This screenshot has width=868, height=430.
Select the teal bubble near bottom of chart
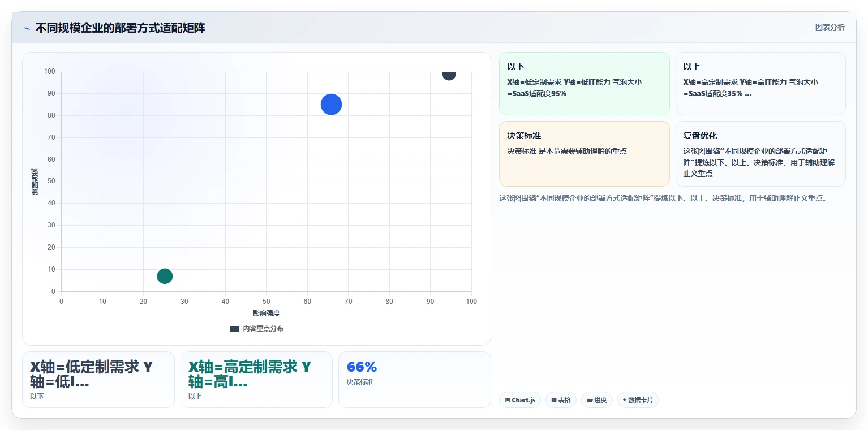pyautogui.click(x=165, y=276)
